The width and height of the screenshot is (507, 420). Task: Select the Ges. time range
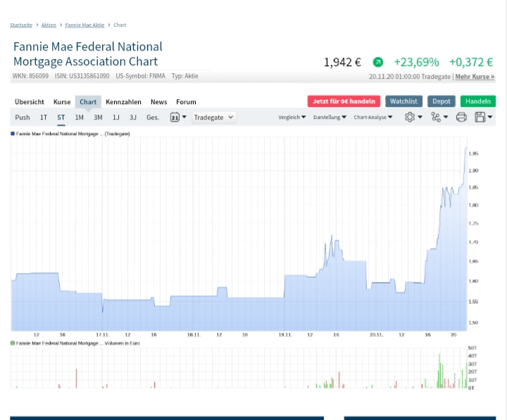coord(153,117)
